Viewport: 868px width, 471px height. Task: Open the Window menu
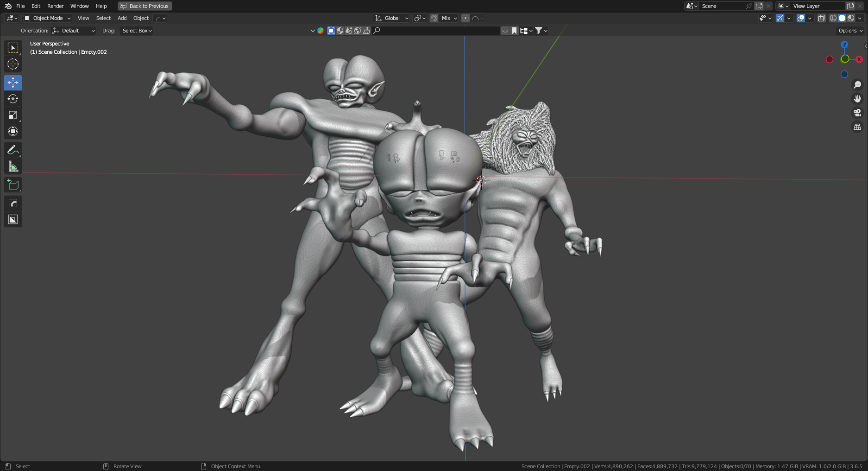[79, 6]
